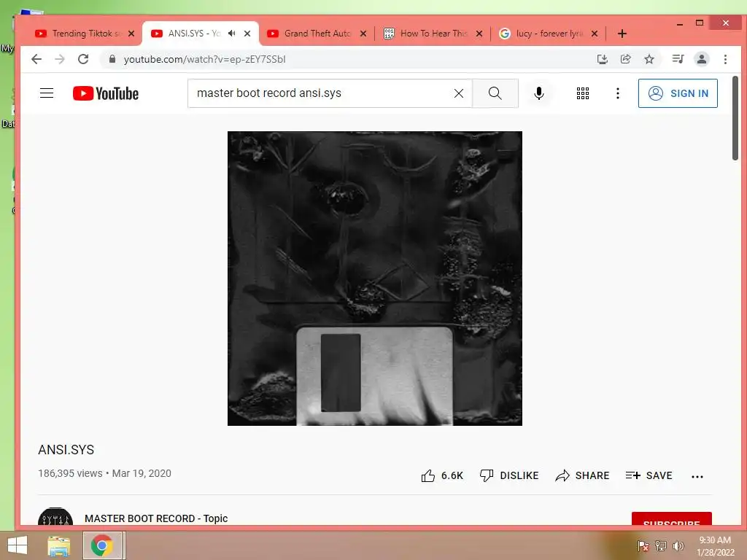The width and height of the screenshot is (747, 560).
Task: Open the YouTube apps grid icon
Action: point(583,93)
